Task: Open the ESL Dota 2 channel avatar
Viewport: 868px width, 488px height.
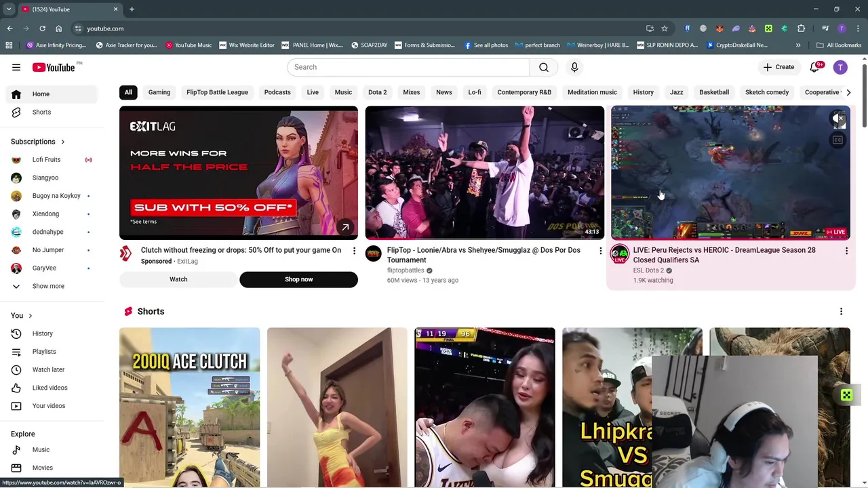Action: pos(619,253)
